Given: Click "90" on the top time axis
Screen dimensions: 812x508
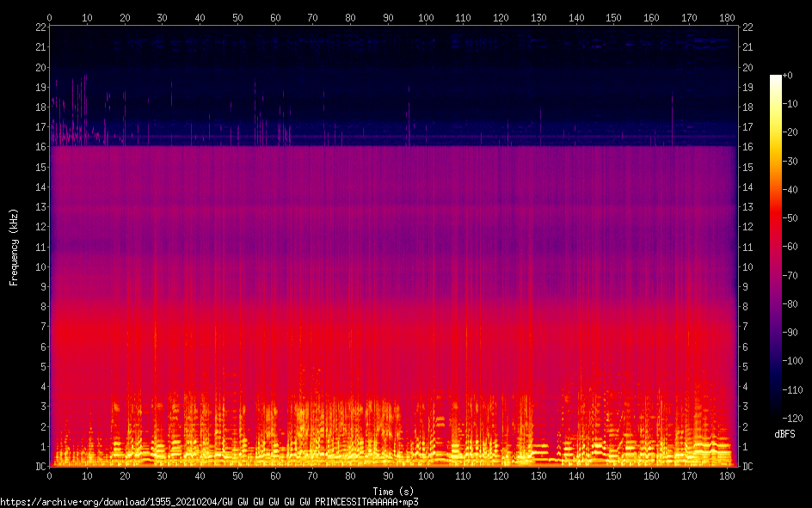Looking at the screenshot, I should pos(388,17).
